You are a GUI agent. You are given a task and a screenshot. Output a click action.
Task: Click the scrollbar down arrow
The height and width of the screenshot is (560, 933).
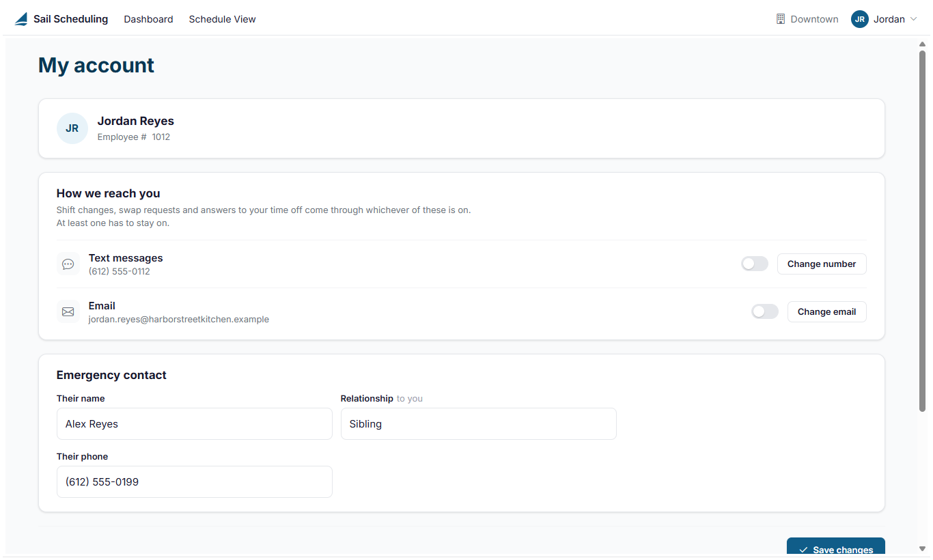coord(922,548)
